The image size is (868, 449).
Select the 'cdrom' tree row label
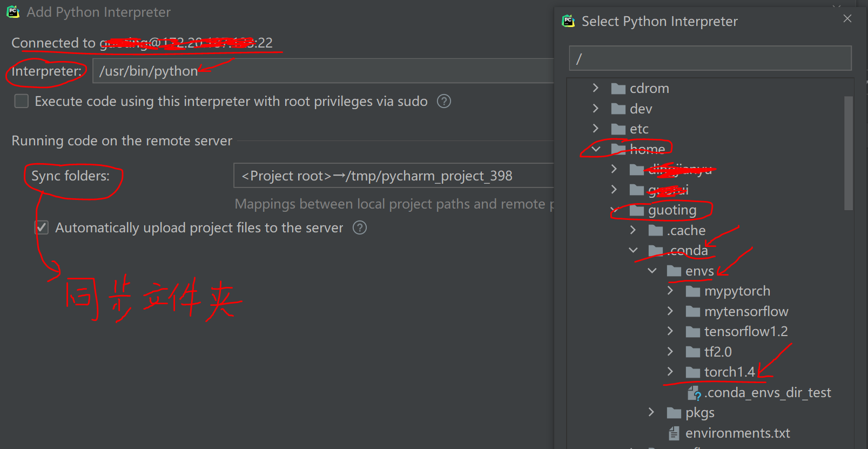[x=649, y=88]
